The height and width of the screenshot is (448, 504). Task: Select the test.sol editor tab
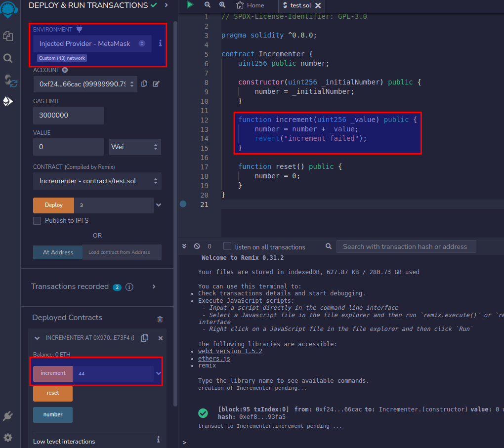tap(297, 6)
